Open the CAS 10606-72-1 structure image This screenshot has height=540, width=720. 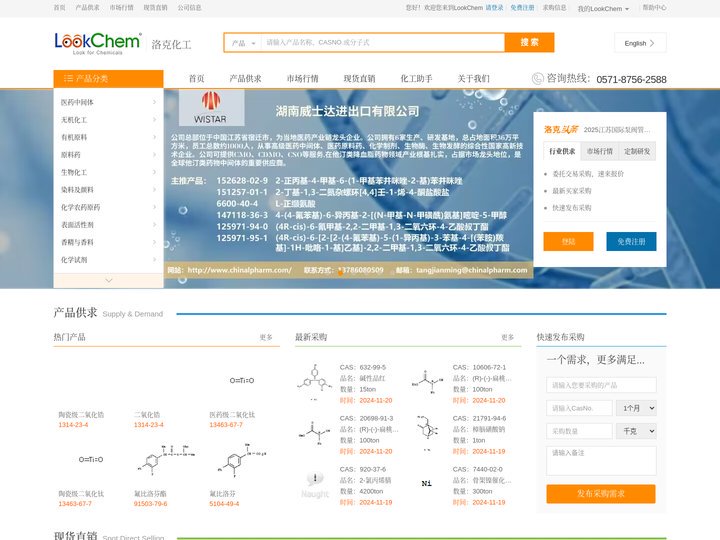428,382
